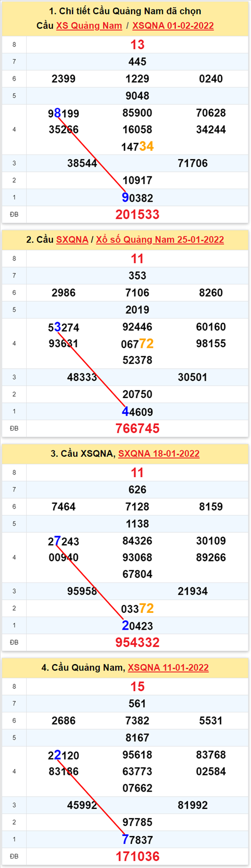
Task: Click the special prize number '766745'
Action: click(138, 428)
